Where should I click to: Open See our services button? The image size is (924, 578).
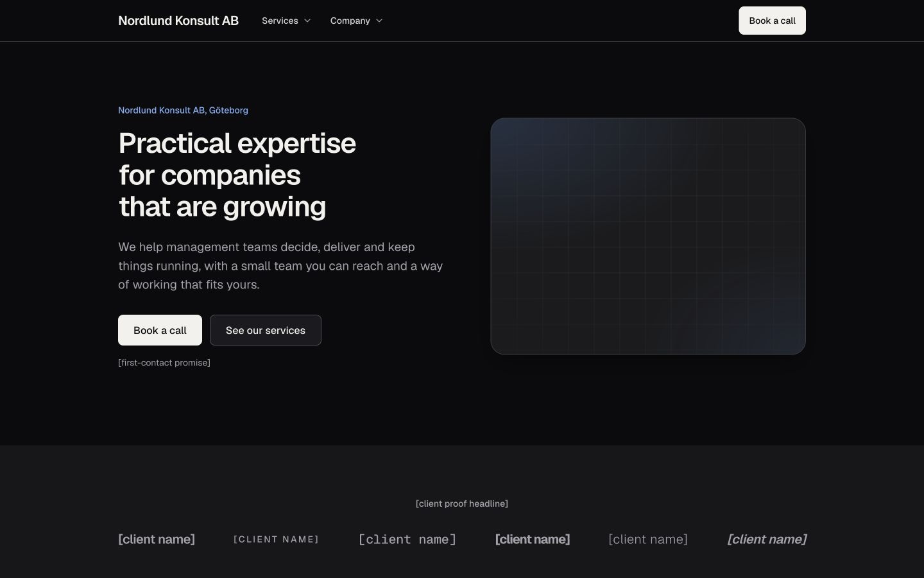(x=266, y=330)
